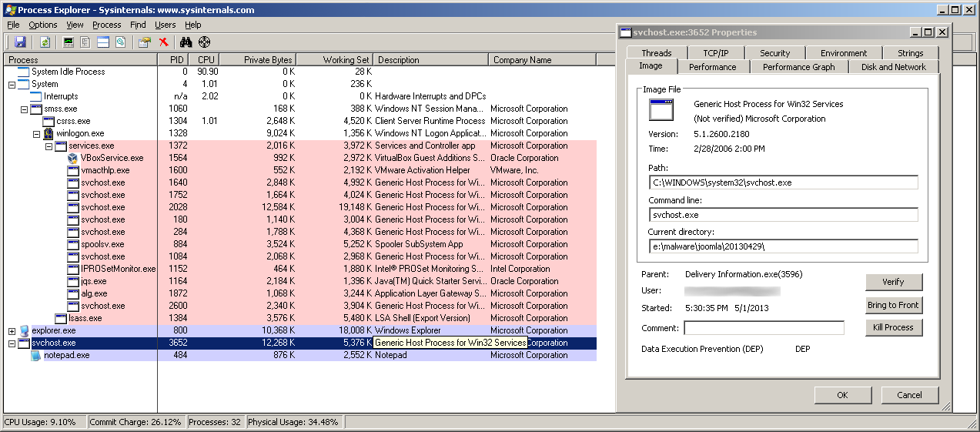
Task: Click the services.exe window icon
Action: click(x=61, y=146)
